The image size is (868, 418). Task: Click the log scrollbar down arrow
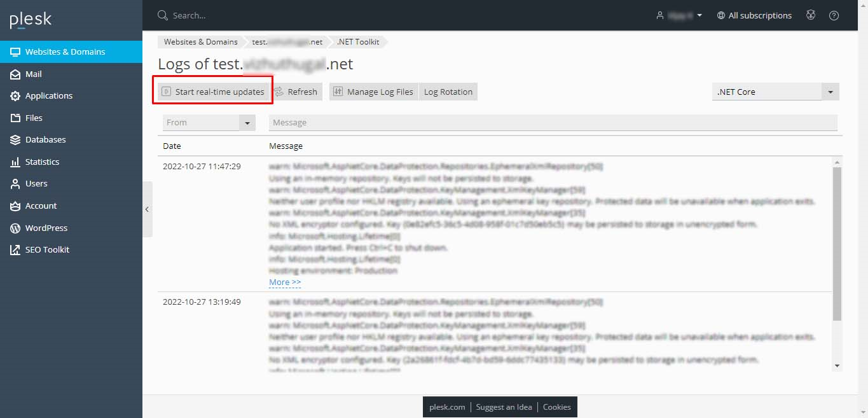tap(837, 366)
